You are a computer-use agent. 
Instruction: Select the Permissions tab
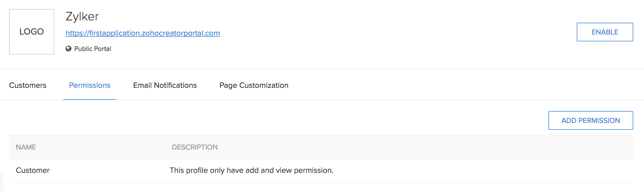(x=90, y=85)
